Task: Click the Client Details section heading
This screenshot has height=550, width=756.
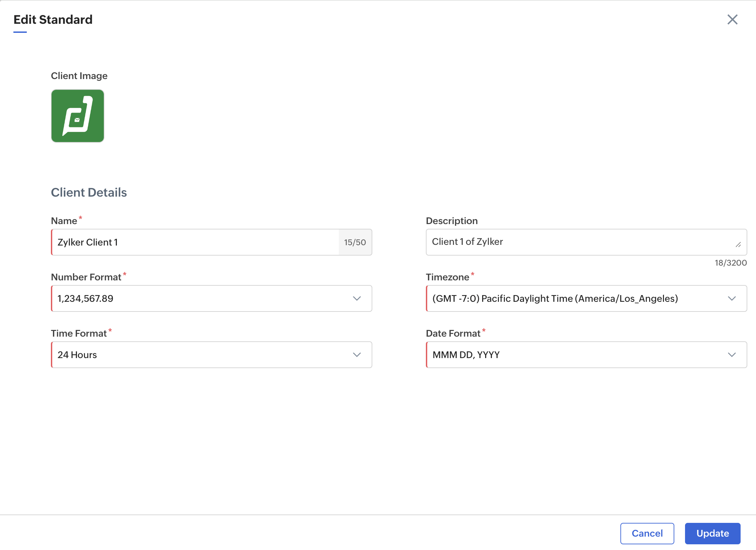Action: (x=89, y=193)
